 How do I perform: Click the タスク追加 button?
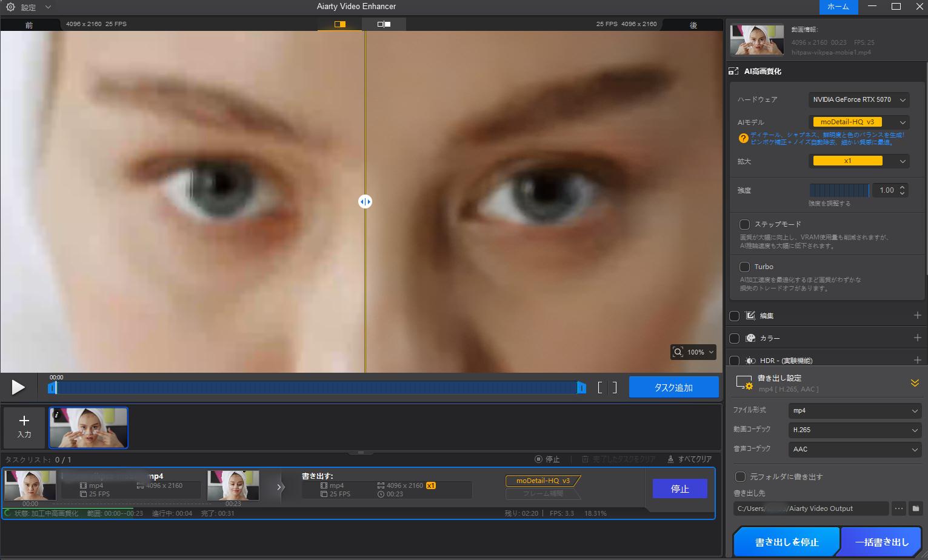pyautogui.click(x=673, y=387)
